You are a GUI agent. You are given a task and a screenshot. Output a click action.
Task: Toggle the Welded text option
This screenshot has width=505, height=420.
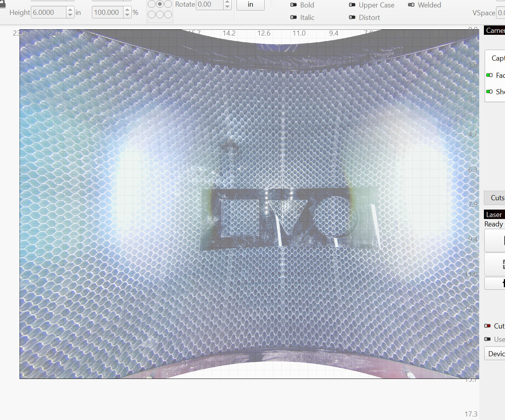(x=411, y=5)
